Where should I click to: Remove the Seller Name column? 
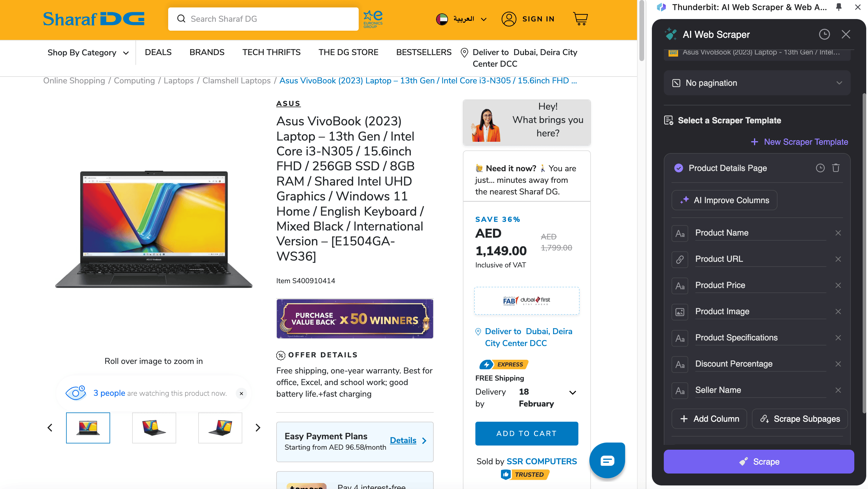[x=838, y=390]
